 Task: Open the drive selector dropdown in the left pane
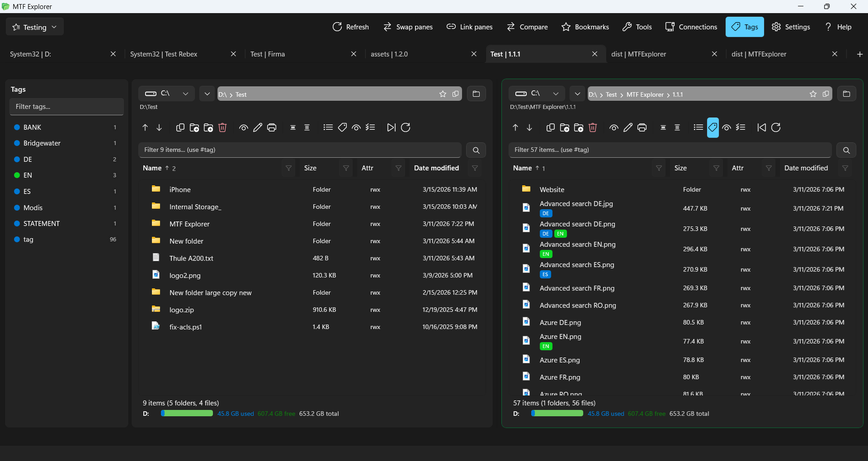point(185,94)
